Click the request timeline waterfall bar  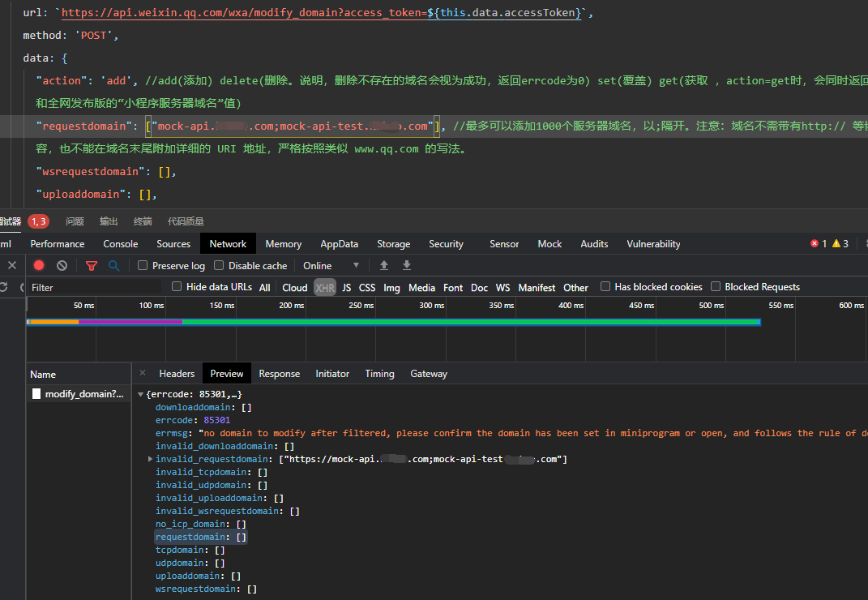[394, 321]
